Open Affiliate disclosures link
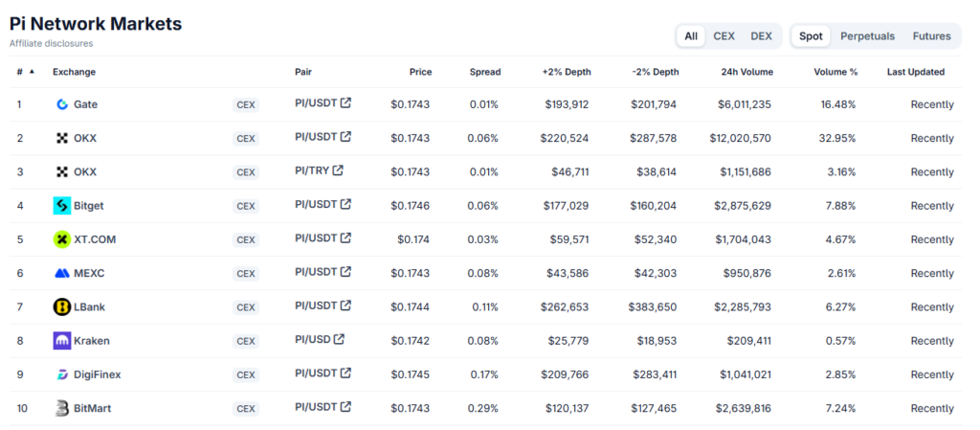The width and height of the screenshot is (980, 430). click(52, 43)
